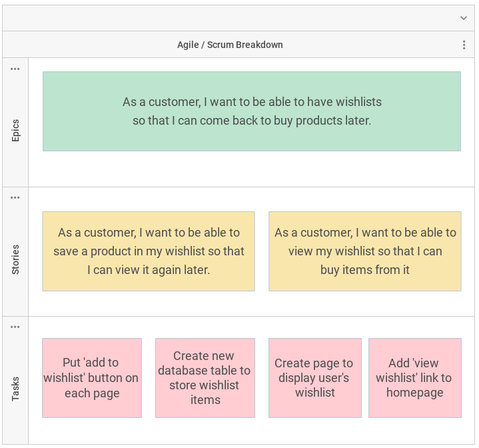Click empty space below the task cards

point(252,431)
